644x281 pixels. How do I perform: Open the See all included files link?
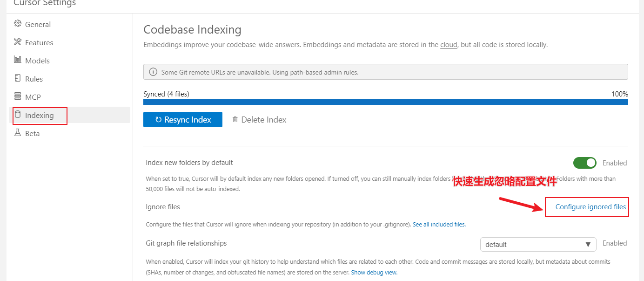439,225
